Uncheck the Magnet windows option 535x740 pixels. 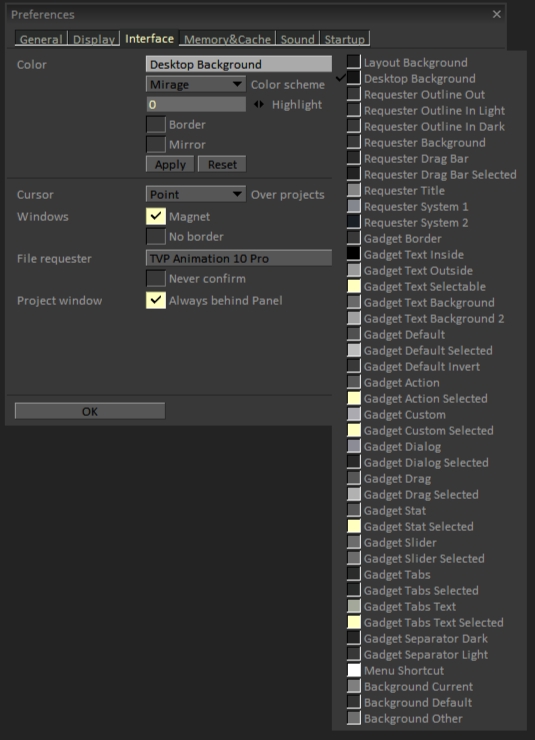(156, 217)
